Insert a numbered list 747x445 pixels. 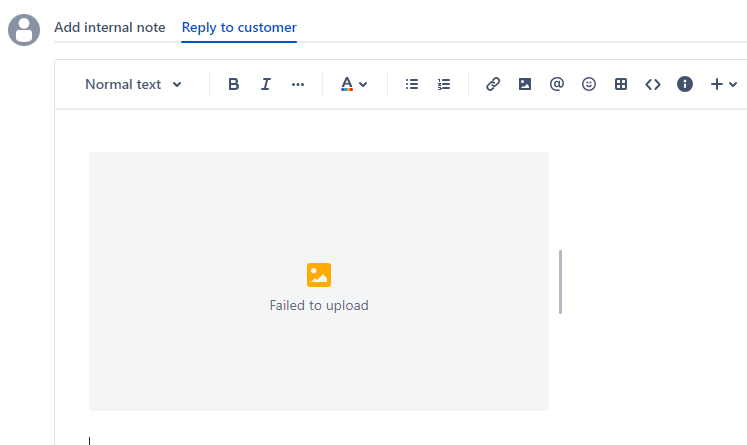(444, 84)
